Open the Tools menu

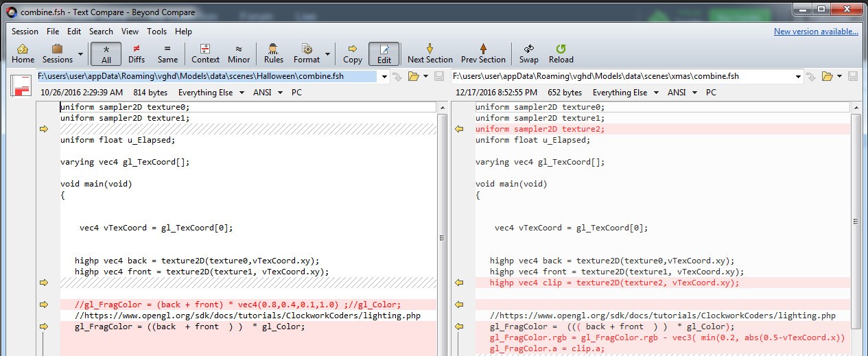point(156,32)
